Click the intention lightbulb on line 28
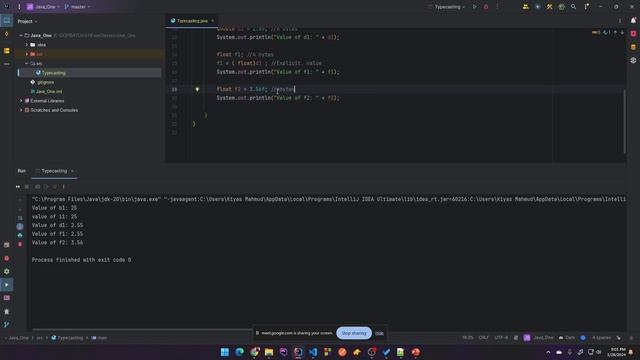The image size is (640, 360). click(197, 89)
